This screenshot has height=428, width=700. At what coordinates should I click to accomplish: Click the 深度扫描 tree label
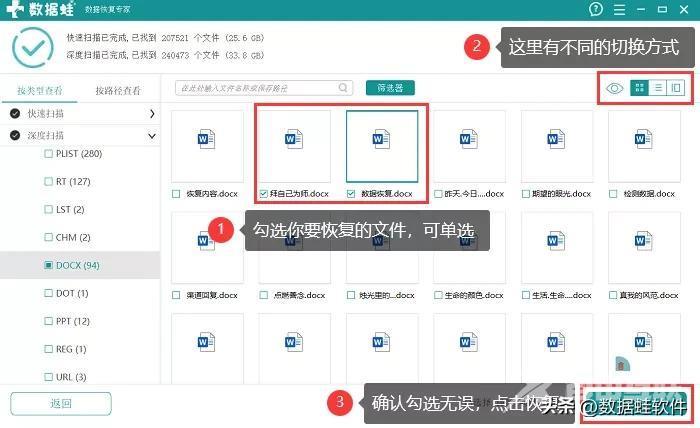(x=46, y=136)
